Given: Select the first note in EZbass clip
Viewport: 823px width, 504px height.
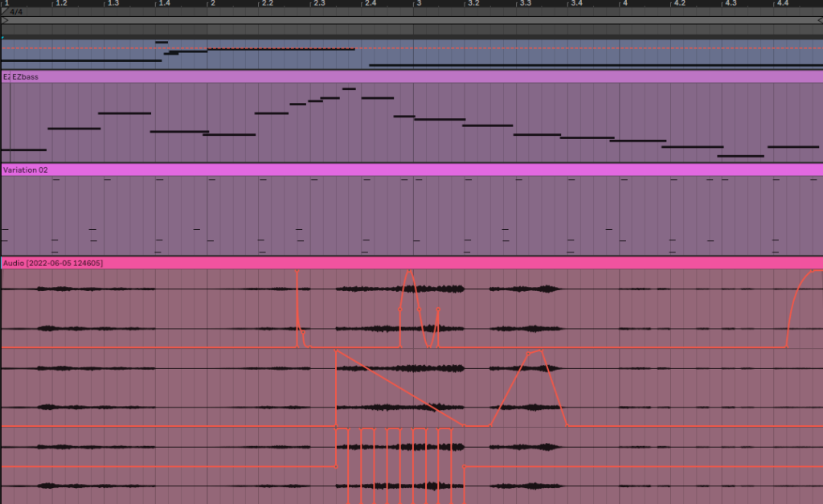Looking at the screenshot, I should point(24,150).
